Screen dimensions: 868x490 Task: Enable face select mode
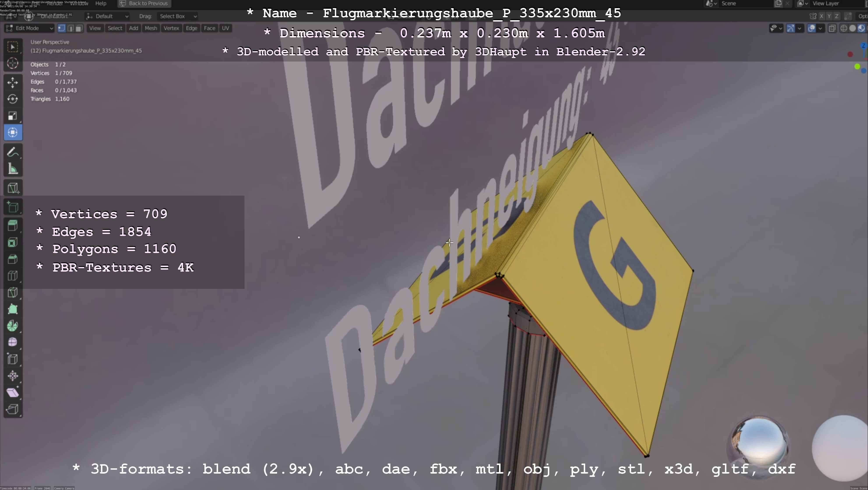[79, 28]
